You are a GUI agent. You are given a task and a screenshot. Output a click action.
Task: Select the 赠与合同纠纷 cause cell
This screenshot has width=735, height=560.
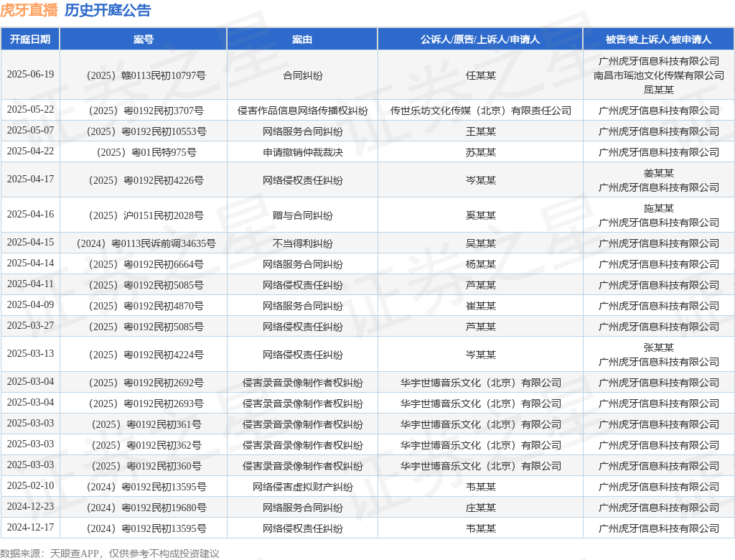[303, 215]
